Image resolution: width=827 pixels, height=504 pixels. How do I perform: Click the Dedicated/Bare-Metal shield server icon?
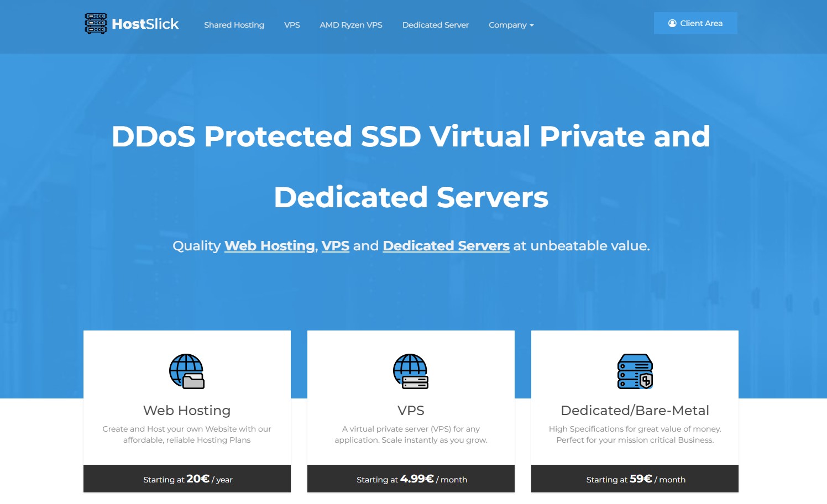[x=635, y=371]
